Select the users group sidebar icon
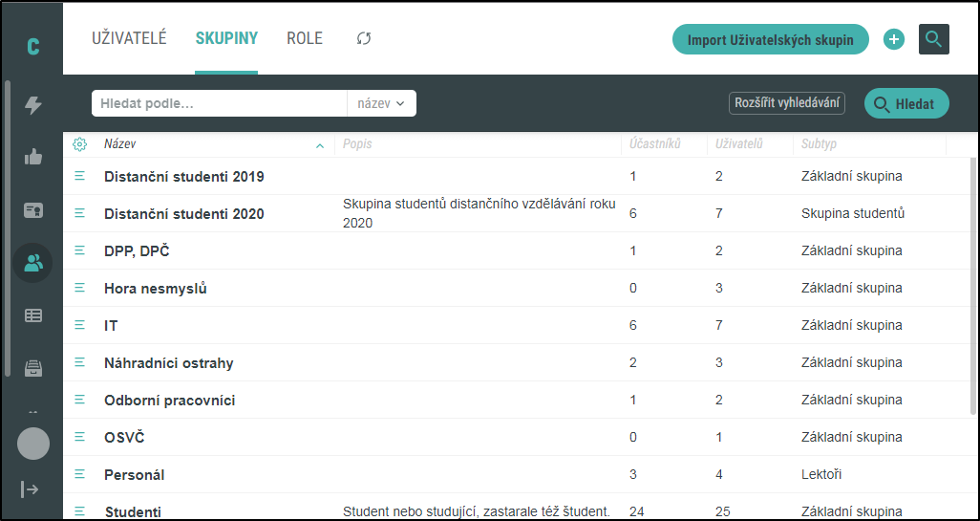980x521 pixels. pos(33,263)
